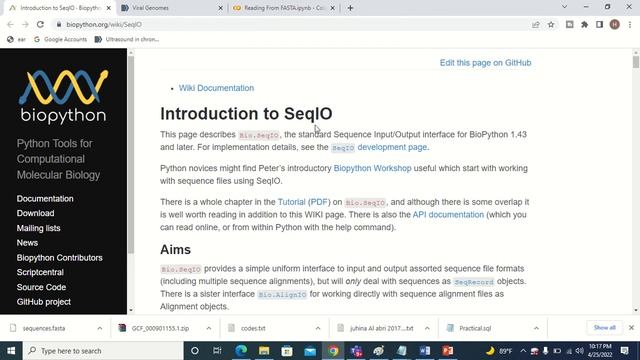View site info via the padlock icon

point(59,24)
